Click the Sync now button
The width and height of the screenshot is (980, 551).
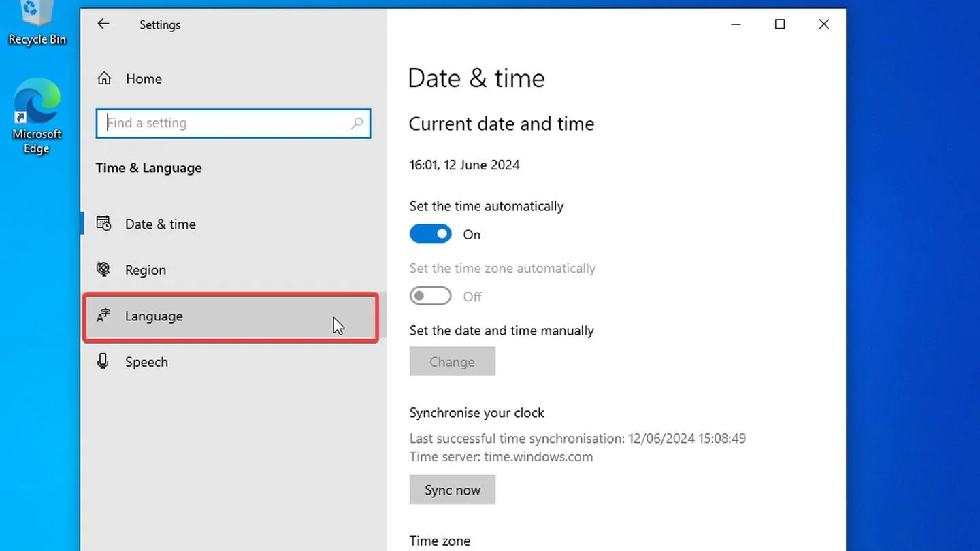point(453,490)
